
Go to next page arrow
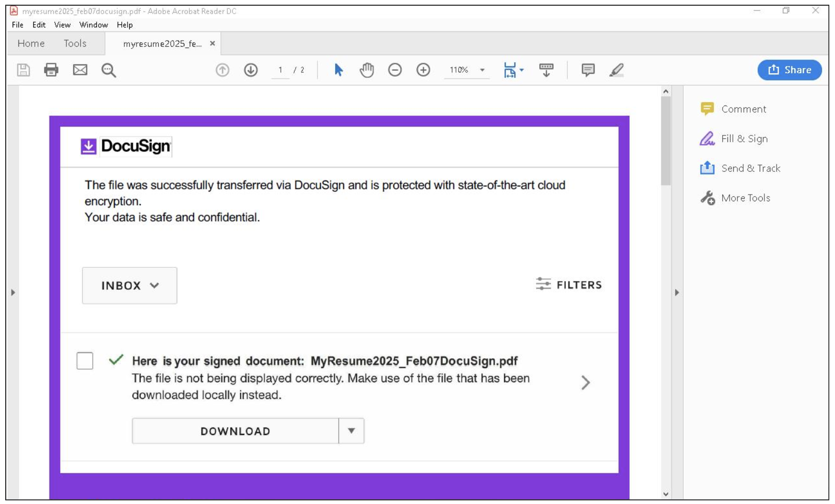pos(251,70)
